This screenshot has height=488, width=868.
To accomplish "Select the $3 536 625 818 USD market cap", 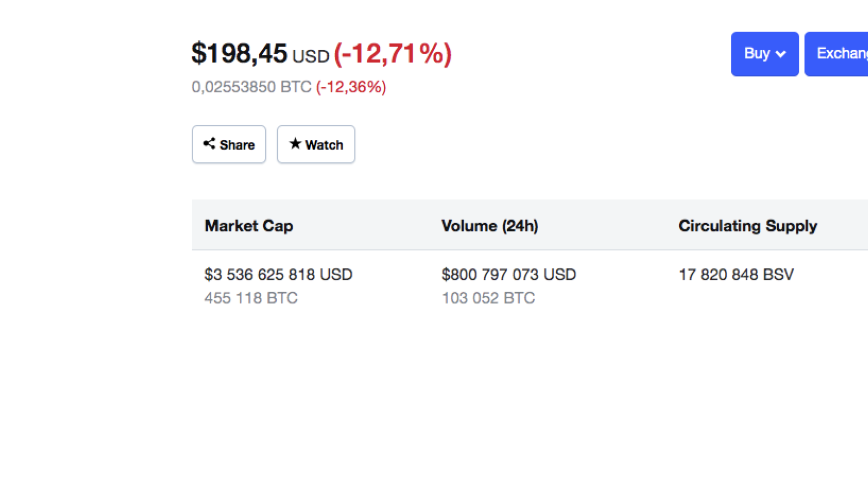I will point(278,274).
